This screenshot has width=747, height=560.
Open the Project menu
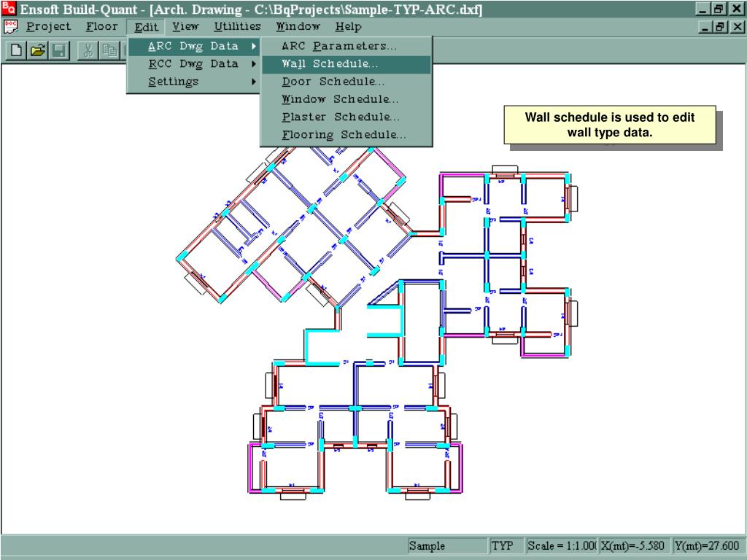[x=49, y=27]
